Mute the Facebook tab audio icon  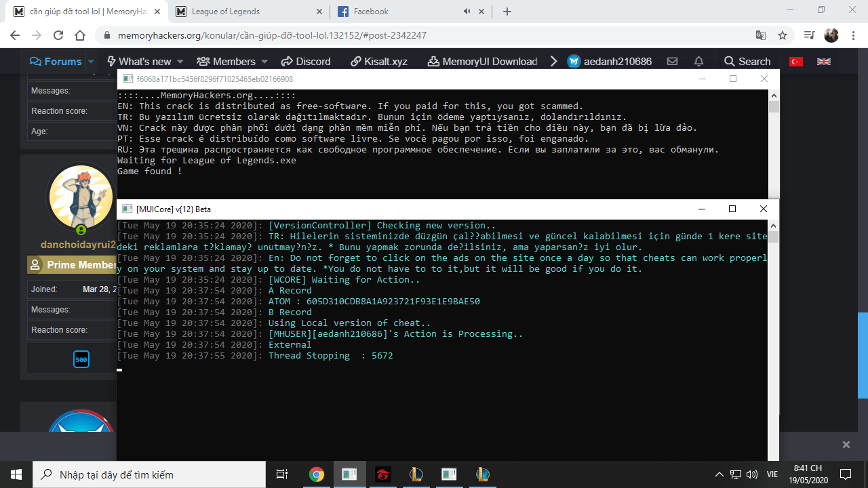467,12
